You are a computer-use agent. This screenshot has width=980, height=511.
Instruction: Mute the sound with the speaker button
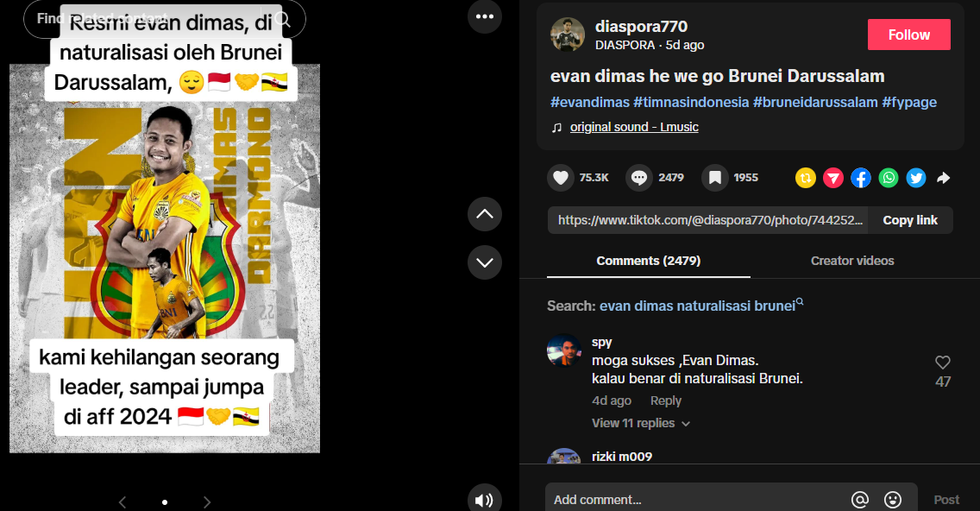(484, 500)
